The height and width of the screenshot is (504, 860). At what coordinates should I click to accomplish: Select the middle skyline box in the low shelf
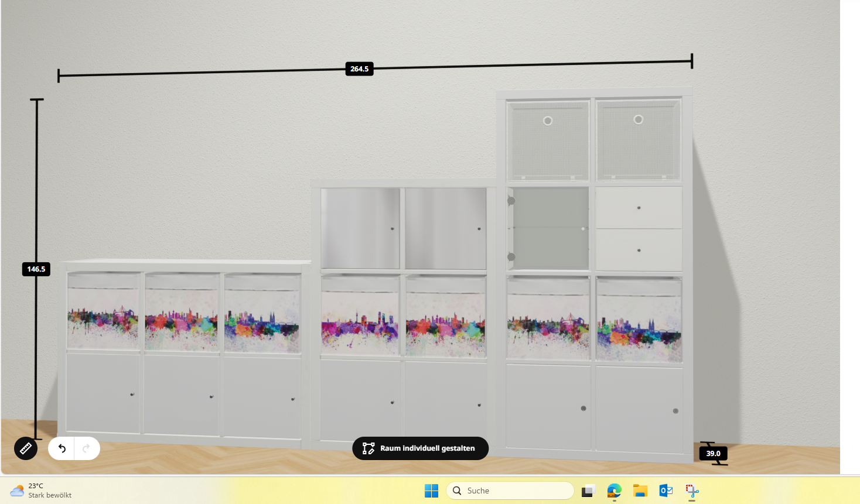point(182,313)
